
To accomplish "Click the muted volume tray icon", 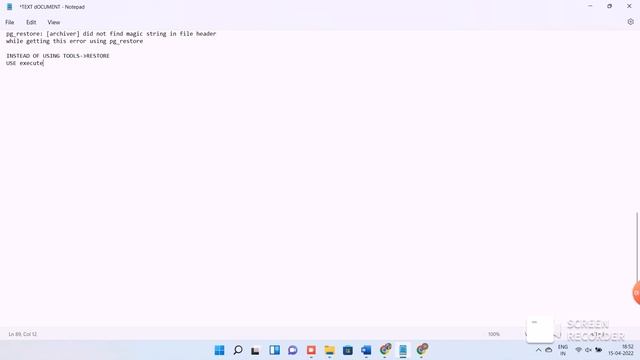I will click(588, 350).
